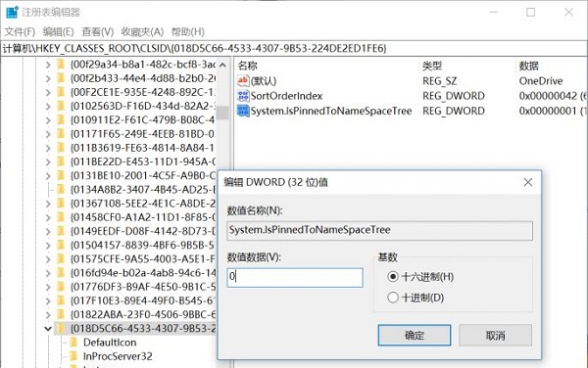Click folder icon of {00f29a34-b8a1-482c key
The image size is (588, 368).
[61, 65]
